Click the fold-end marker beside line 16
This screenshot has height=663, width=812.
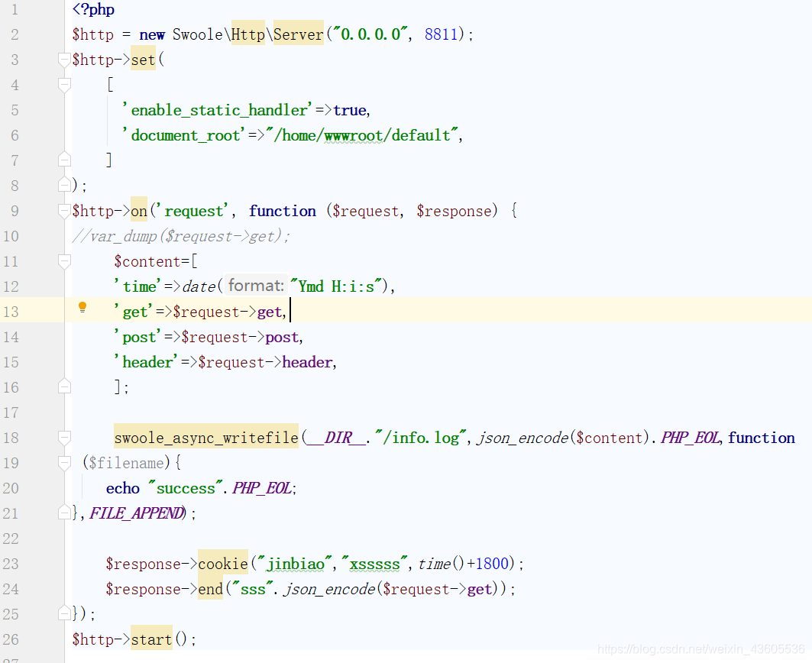tap(64, 387)
